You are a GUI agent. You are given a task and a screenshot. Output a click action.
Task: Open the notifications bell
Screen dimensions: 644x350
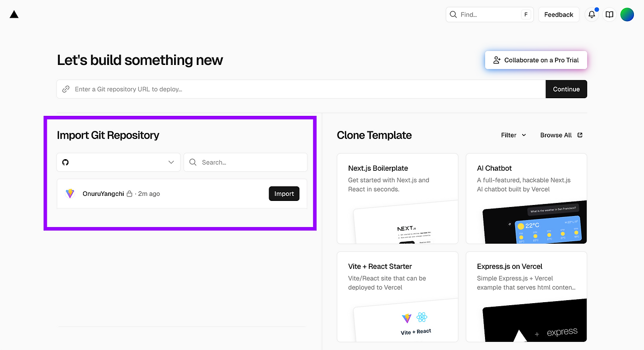[592, 15]
